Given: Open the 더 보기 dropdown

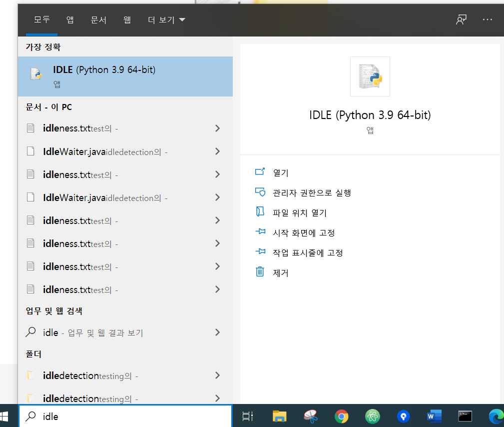Looking at the screenshot, I should (x=166, y=20).
